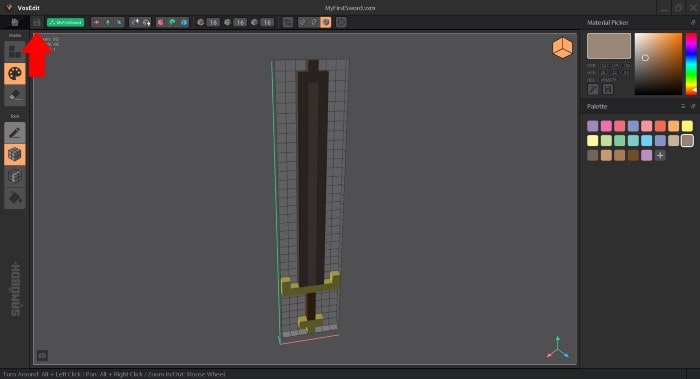This screenshot has height=379, width=700.
Task: Click the red circle axis toolbar icon
Action: pos(161,22)
